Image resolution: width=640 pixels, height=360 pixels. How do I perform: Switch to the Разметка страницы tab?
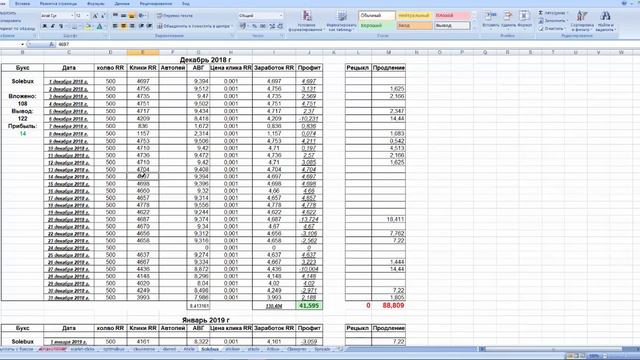58,3
